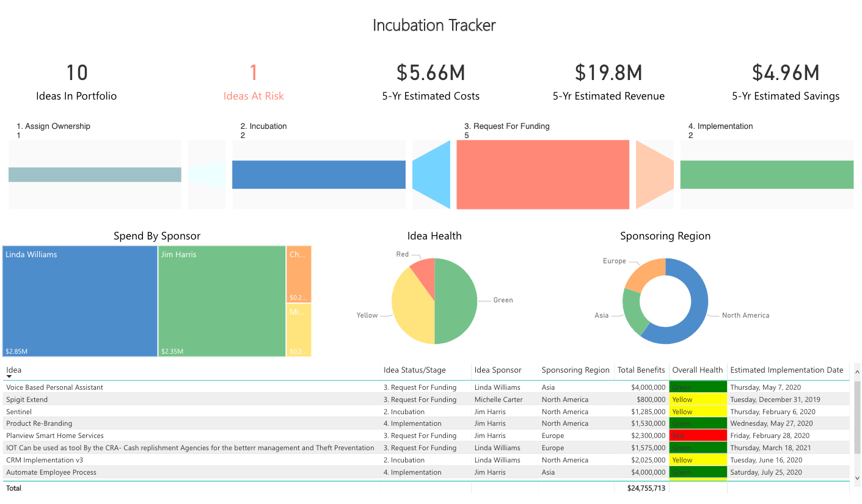Click the red health cell for Planview Smart Home Services

pos(698,435)
